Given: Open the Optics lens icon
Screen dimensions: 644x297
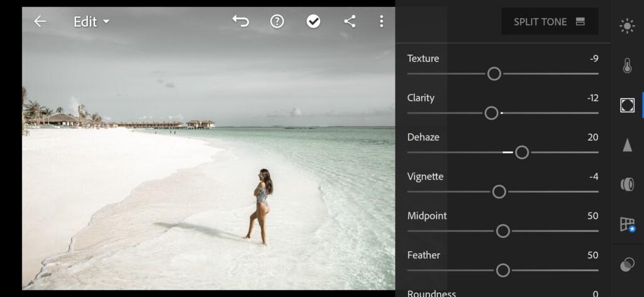Looking at the screenshot, I should 627,184.
